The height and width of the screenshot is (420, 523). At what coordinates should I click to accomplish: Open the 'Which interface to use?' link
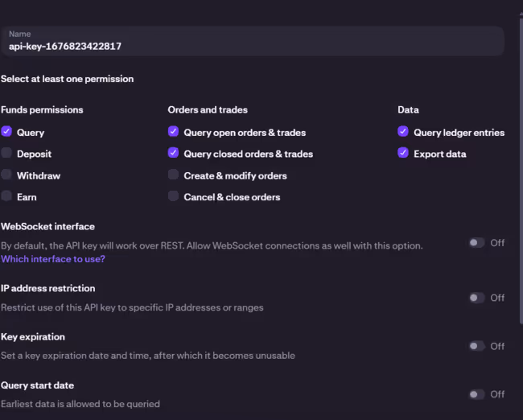coord(53,259)
